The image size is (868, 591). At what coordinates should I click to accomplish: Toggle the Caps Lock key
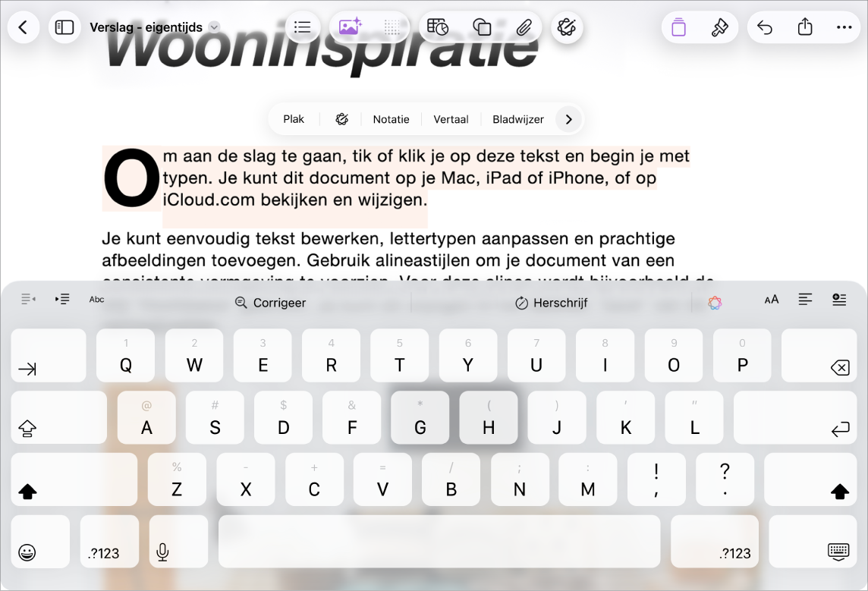(x=58, y=417)
